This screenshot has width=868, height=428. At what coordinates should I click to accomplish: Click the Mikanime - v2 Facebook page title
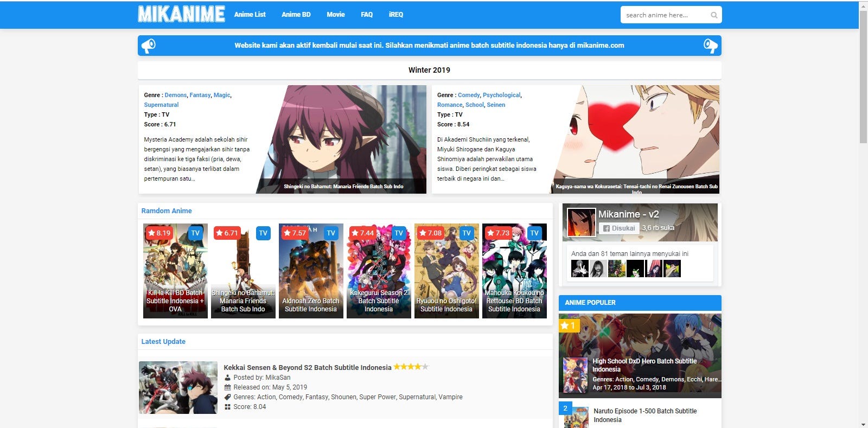pyautogui.click(x=628, y=214)
